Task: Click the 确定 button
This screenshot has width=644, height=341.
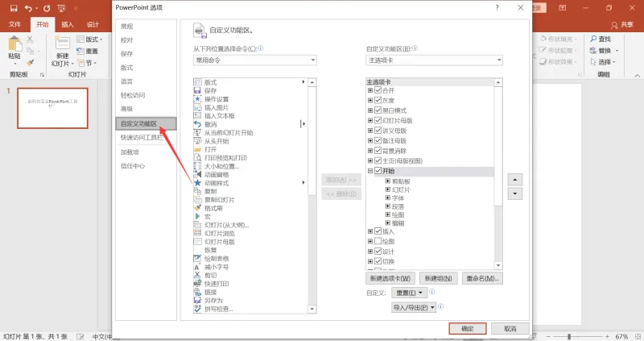Action: [468, 328]
